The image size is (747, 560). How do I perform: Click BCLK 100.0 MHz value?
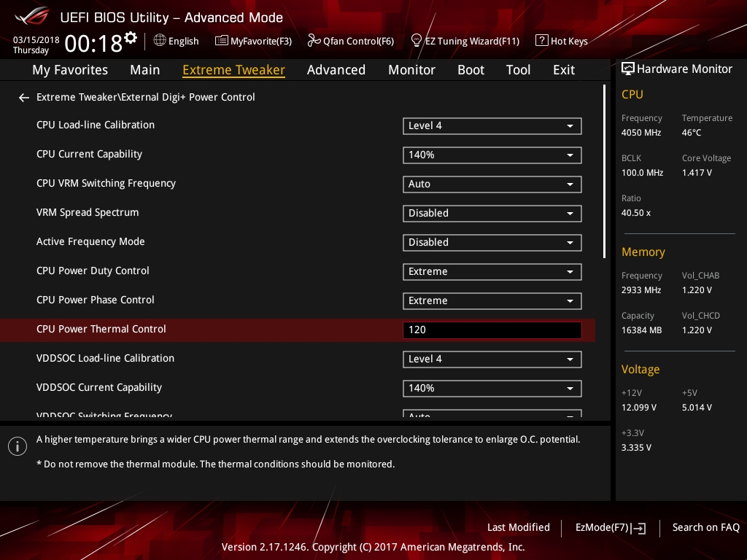(642, 172)
